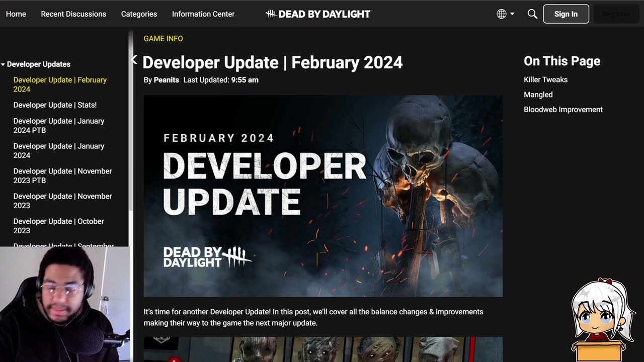Open Developer Update | October 2023
The width and height of the screenshot is (644, 362).
pos(59,226)
